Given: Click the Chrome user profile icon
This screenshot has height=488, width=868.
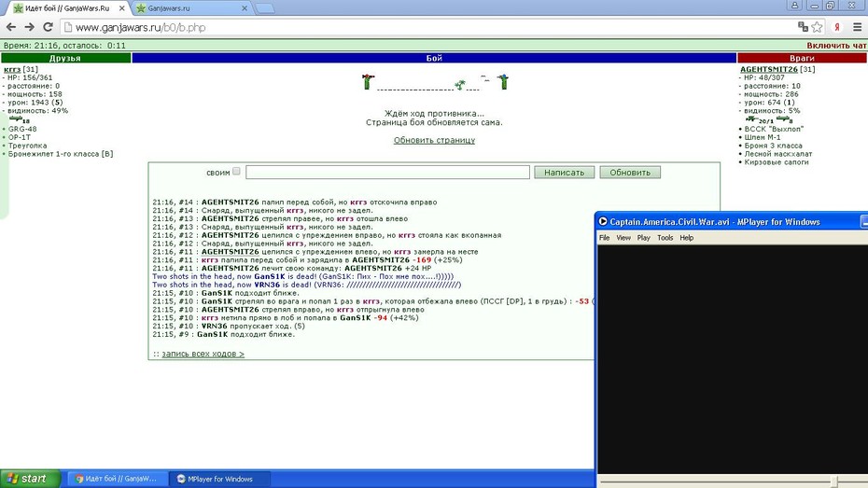Looking at the screenshot, I should click(794, 6).
